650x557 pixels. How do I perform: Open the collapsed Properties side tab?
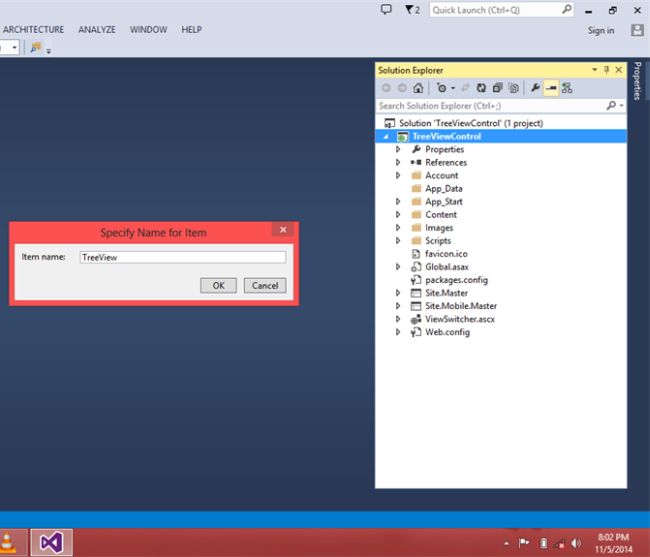point(638,81)
